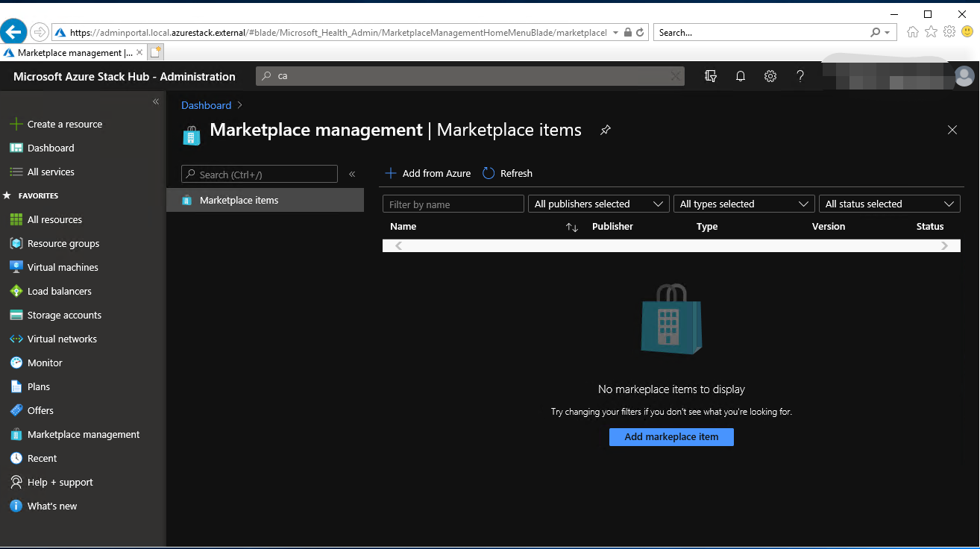980x549 pixels.
Task: Open Internet Explorer home icon
Action: [913, 32]
